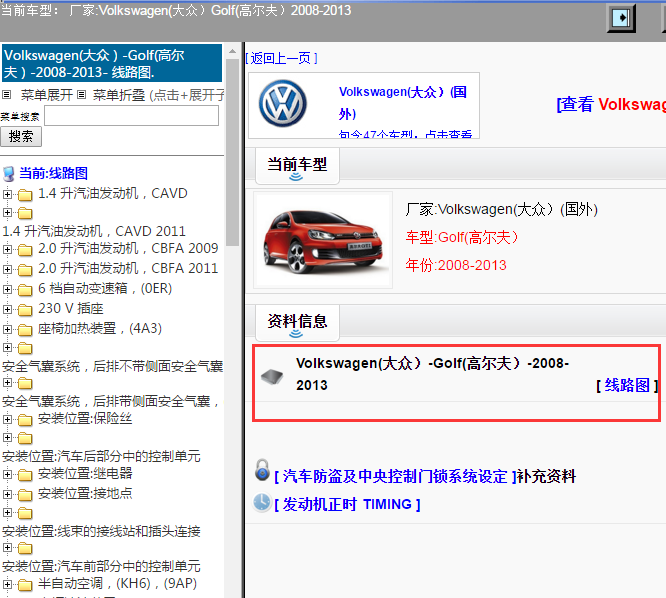The width and height of the screenshot is (666, 598).
Task: Click folder icon for 半自动空调 (KH6)
Action: [x=25, y=585]
